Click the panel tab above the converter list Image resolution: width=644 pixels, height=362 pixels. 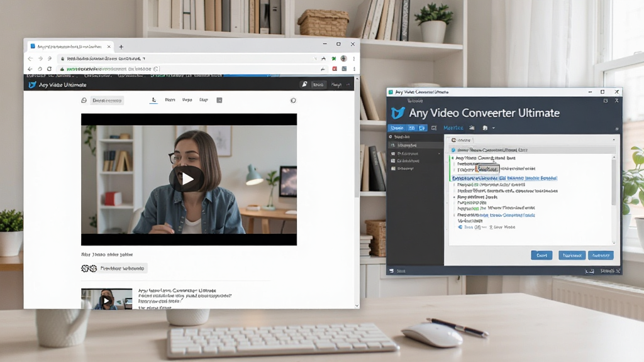coord(461,140)
